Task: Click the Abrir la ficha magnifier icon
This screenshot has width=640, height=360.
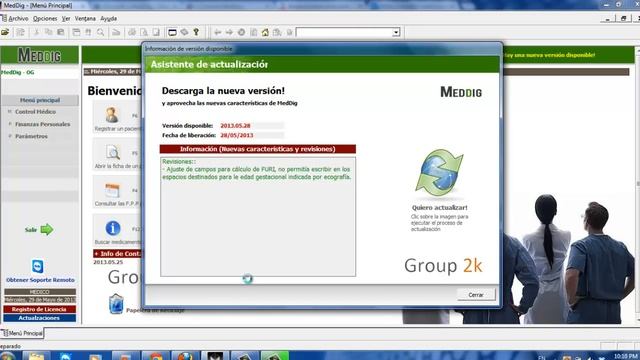Action: click(113, 153)
